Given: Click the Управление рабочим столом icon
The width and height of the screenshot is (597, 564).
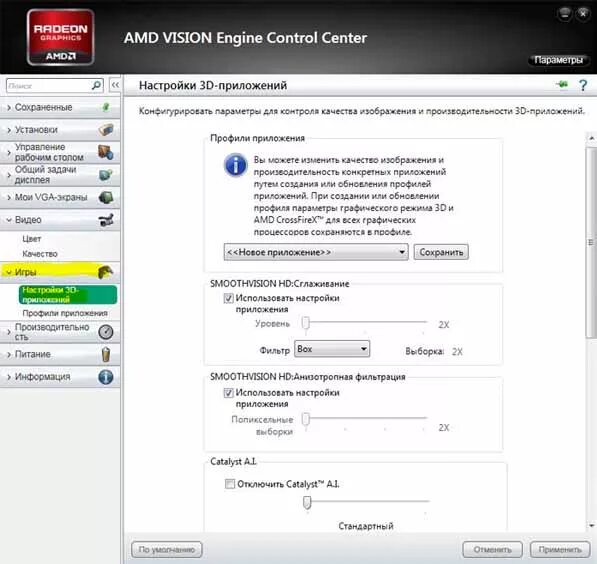Looking at the screenshot, I should click(106, 152).
